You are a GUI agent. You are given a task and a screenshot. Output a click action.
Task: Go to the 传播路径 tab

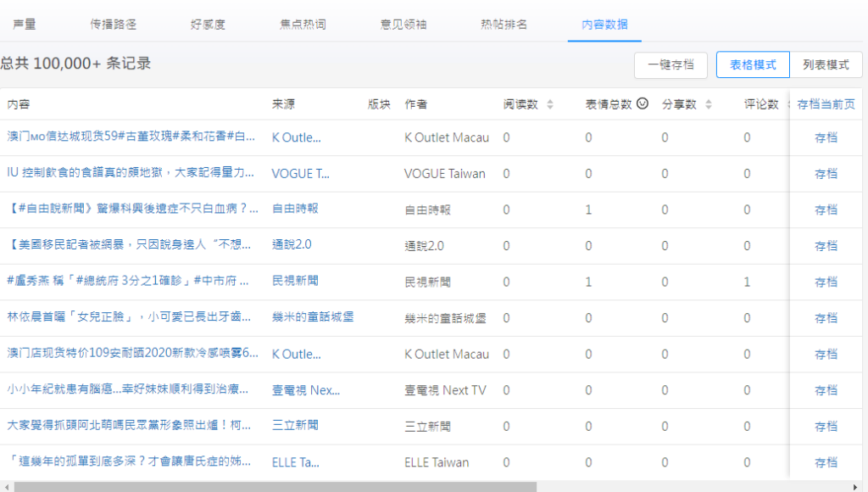113,25
